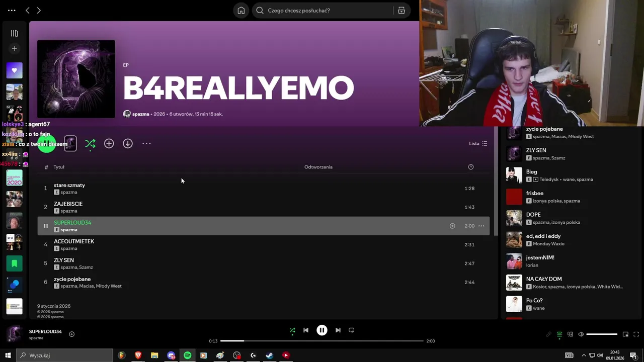Open the Blend playlist with blue circles
644x362 pixels.
[14, 285]
